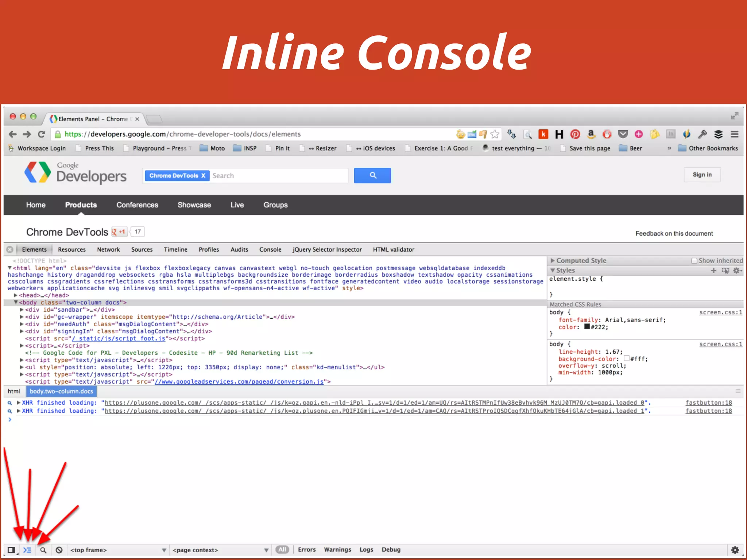Screen dimensions: 747x560
Task: Click the Buffer stacked layers extension icon
Action: tap(718, 134)
